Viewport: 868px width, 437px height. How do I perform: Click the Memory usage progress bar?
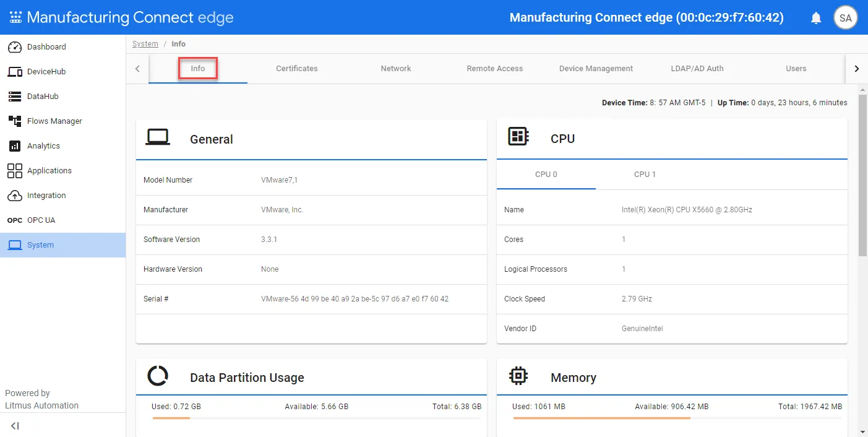(x=677, y=418)
